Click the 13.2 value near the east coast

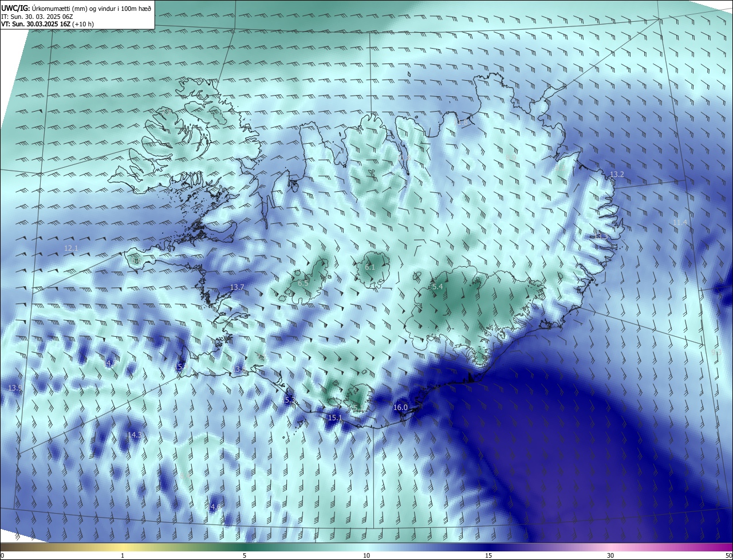[617, 174]
